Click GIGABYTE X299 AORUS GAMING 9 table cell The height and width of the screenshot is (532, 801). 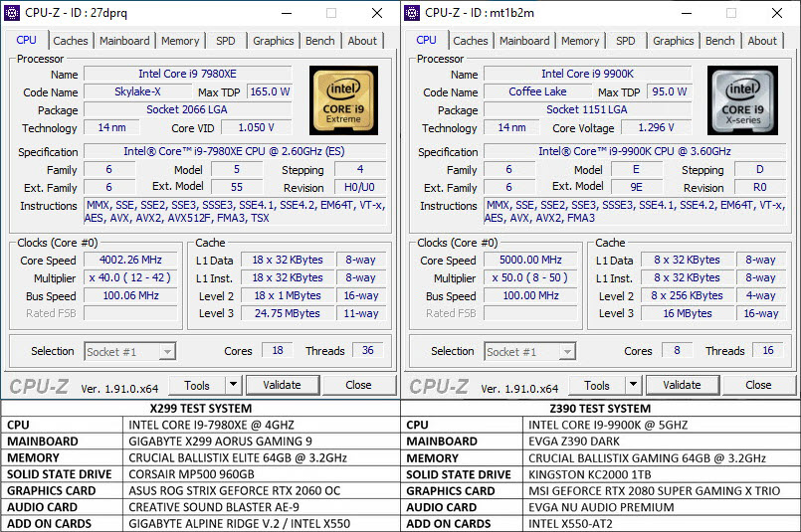point(262,442)
